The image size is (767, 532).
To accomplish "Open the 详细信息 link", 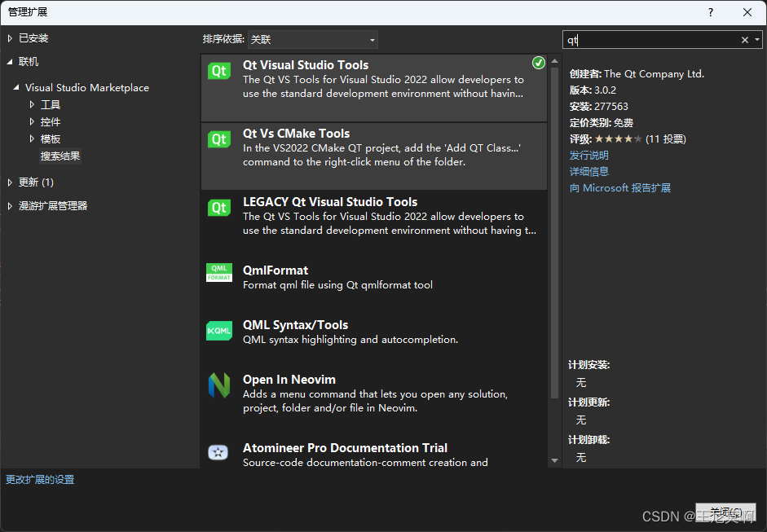I will (589, 172).
